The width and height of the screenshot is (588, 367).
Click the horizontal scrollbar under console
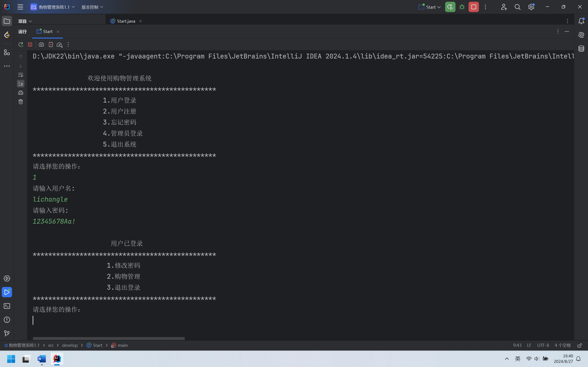[109, 338]
